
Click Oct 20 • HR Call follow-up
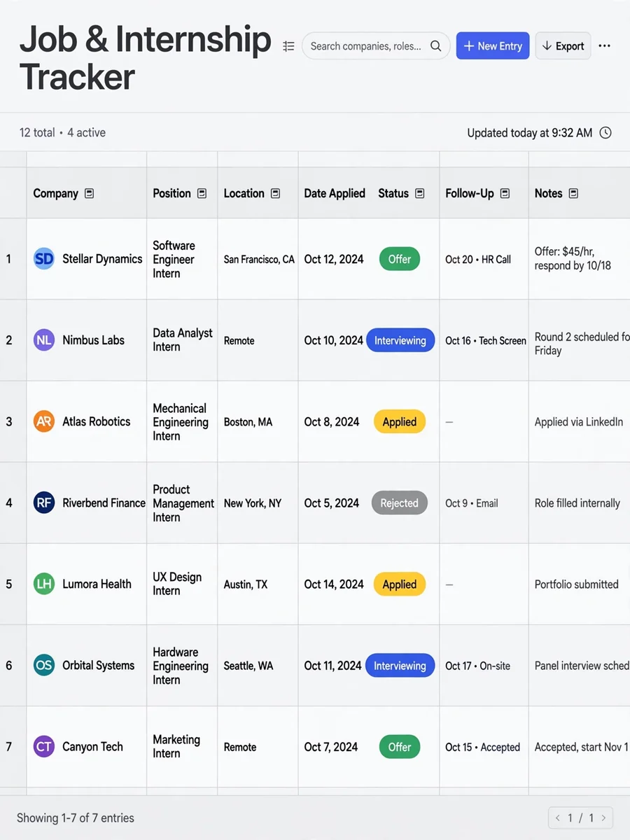tap(478, 259)
